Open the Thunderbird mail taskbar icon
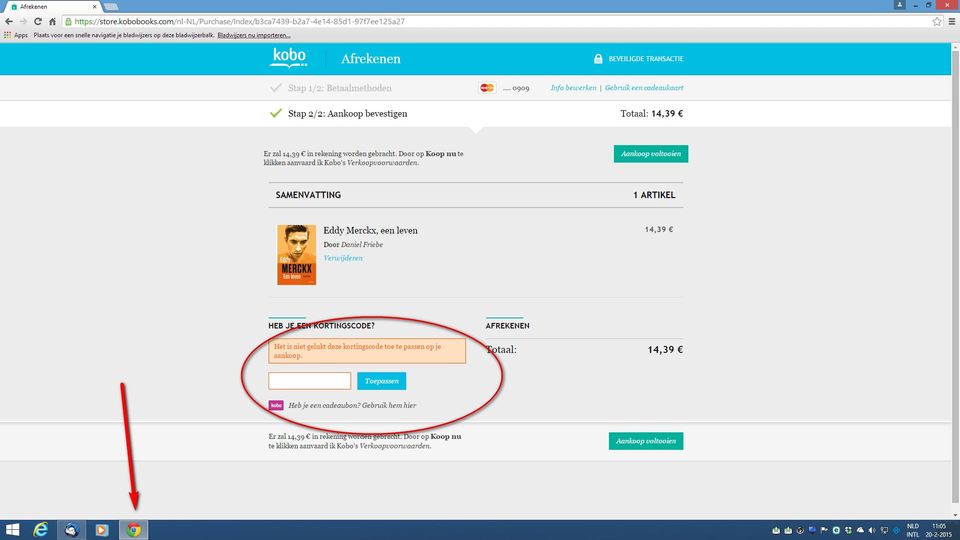The width and height of the screenshot is (960, 540). (x=72, y=530)
